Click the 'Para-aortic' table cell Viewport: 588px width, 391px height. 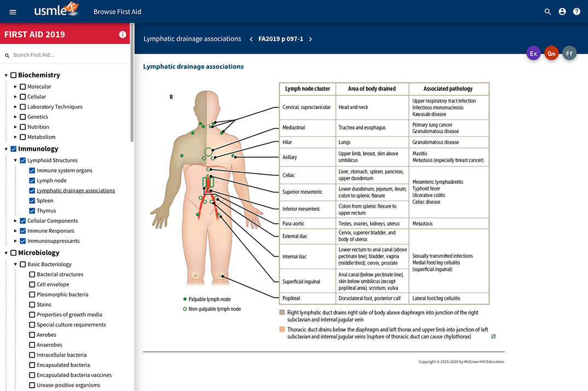pyautogui.click(x=308, y=223)
